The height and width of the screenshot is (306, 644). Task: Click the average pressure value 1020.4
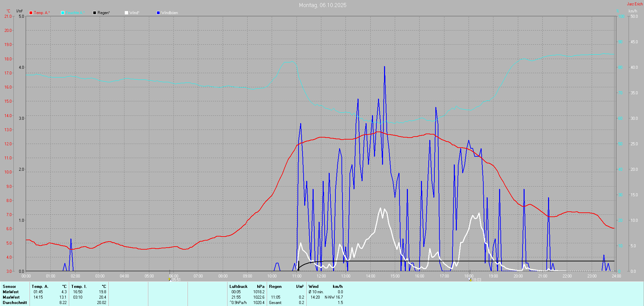[x=259, y=303]
